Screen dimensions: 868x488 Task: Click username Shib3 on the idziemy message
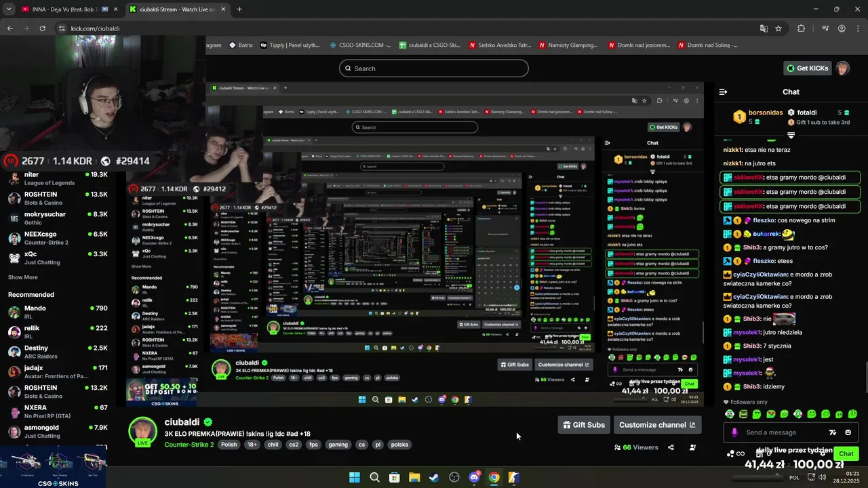coord(751,386)
